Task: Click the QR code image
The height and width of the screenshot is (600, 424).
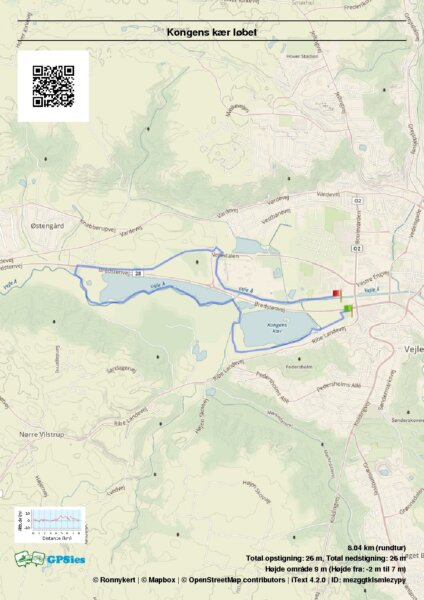Action: click(53, 86)
